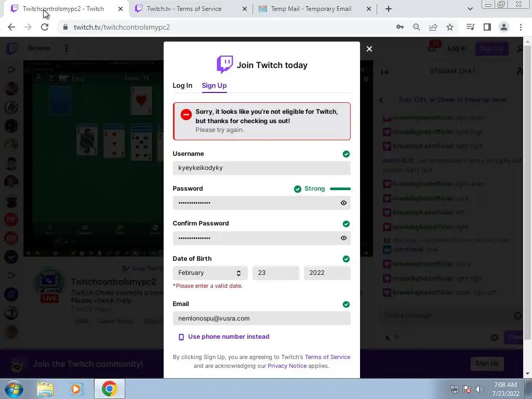Click the address bar URL
The width and height of the screenshot is (532, 399).
(122, 27)
